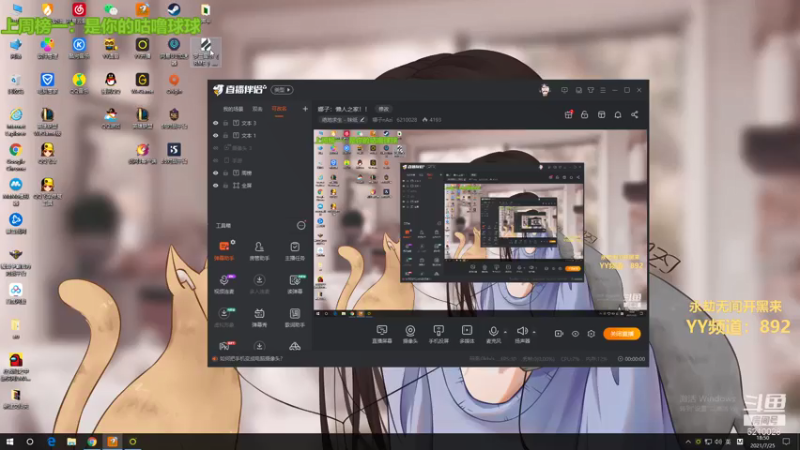This screenshot has width=800, height=450.
Task: Add 手机投屏 phone mirroring source
Action: [x=438, y=334]
